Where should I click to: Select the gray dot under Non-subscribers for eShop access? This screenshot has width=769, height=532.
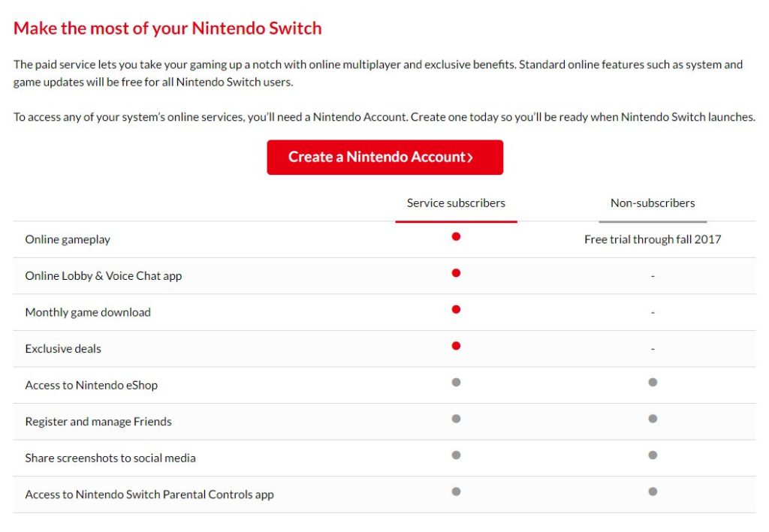pos(652,382)
